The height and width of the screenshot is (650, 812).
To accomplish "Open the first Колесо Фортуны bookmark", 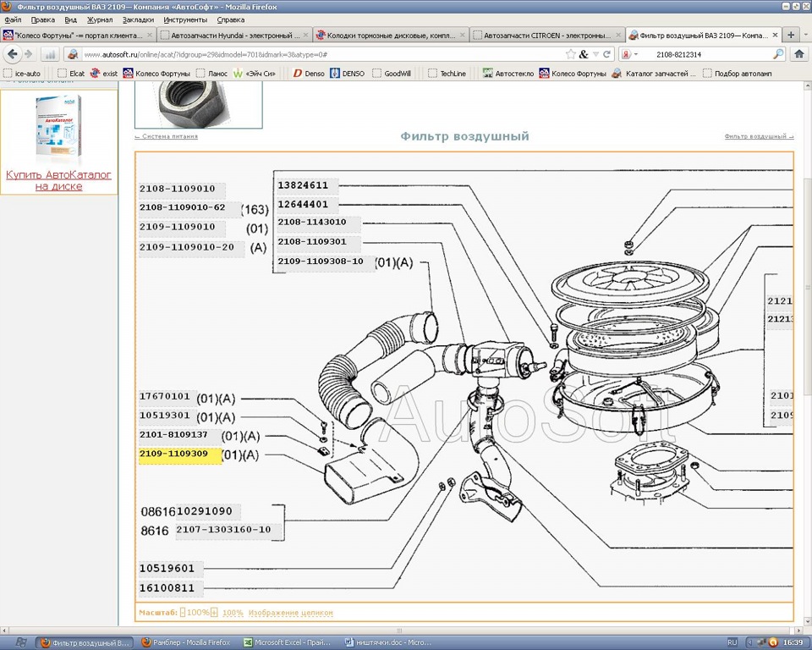I will [156, 74].
